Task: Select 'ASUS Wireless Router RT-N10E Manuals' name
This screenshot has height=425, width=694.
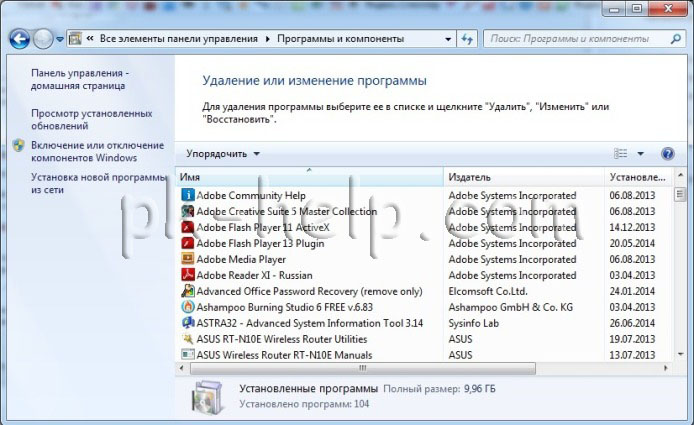Action: click(x=285, y=355)
